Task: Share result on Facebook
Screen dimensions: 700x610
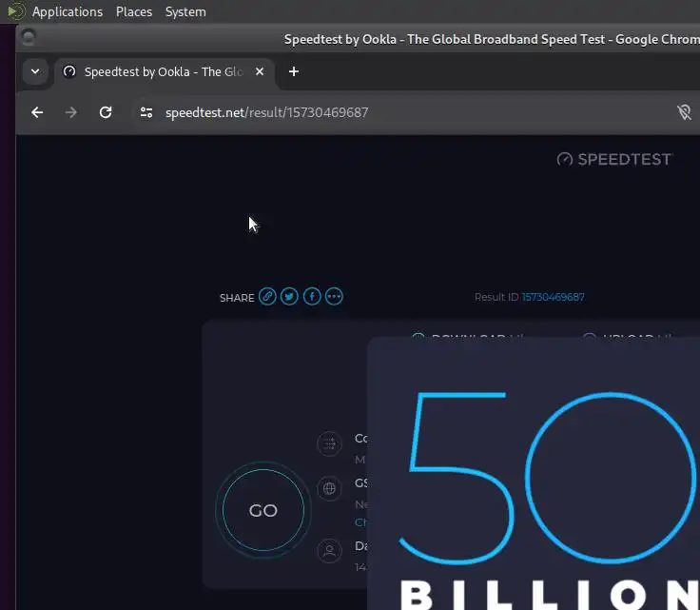Action: [x=312, y=297]
